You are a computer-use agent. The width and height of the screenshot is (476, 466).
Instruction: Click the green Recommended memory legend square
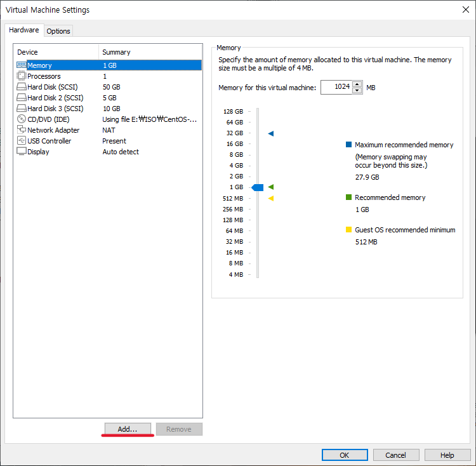[x=348, y=197]
